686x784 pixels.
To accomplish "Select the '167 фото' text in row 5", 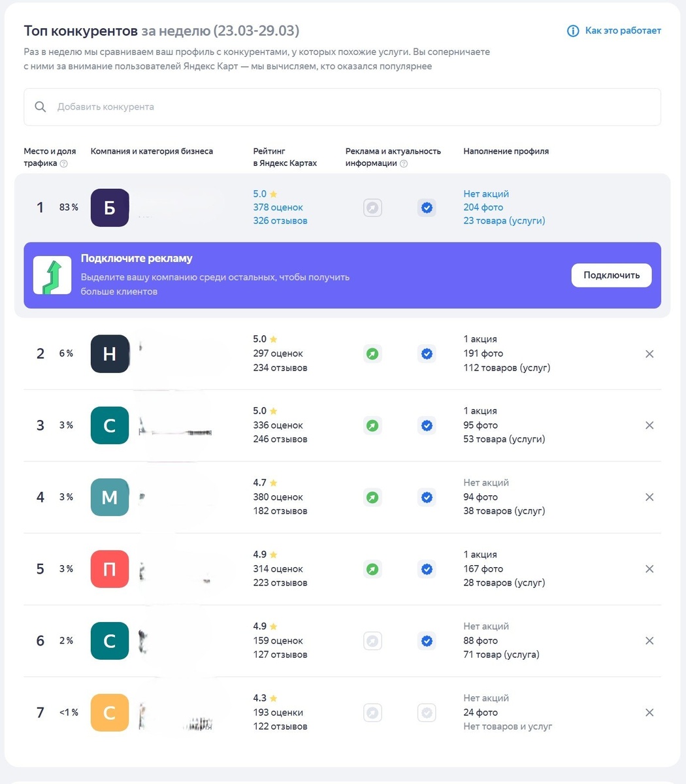I will coord(483,569).
